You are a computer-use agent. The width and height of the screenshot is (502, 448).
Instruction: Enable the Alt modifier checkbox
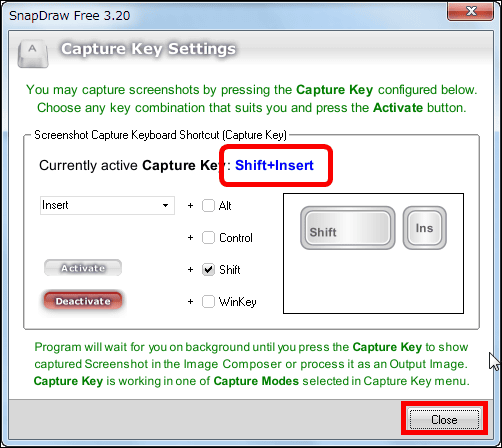[x=208, y=206]
